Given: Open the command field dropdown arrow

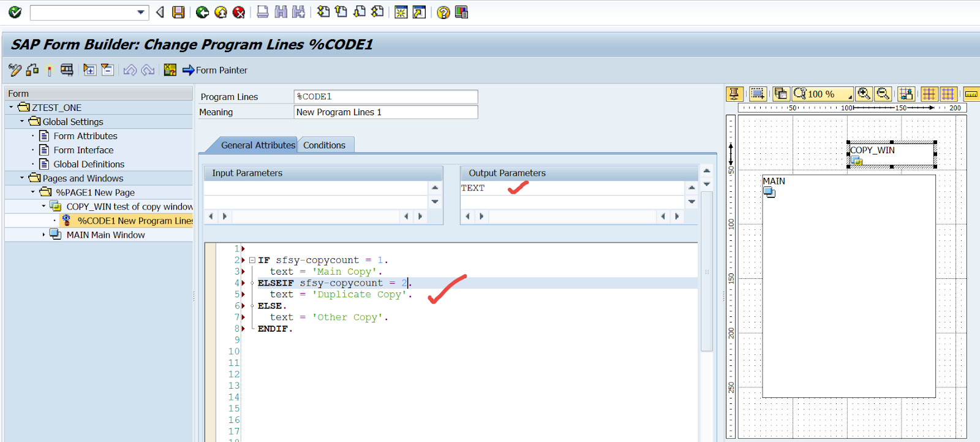Looking at the screenshot, I should click(x=141, y=12).
